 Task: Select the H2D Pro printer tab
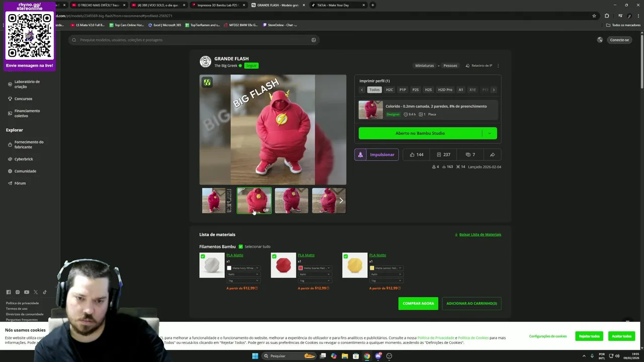coord(445,89)
